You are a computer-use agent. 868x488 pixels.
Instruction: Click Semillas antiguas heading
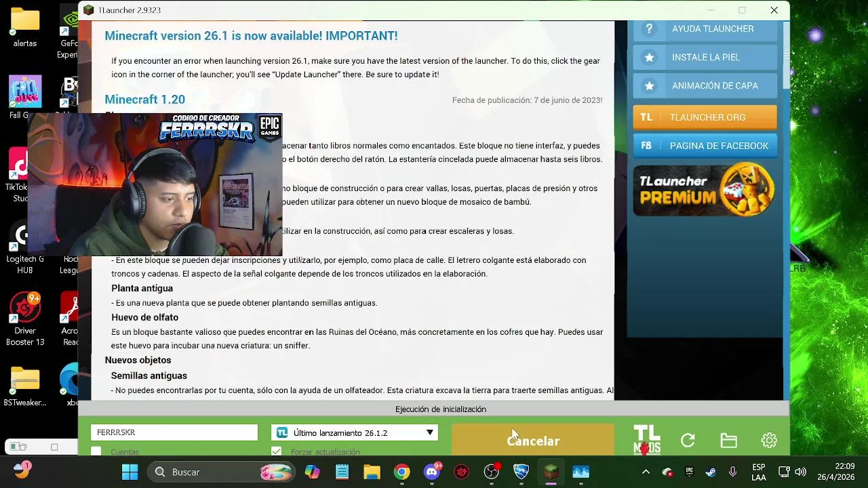point(149,375)
